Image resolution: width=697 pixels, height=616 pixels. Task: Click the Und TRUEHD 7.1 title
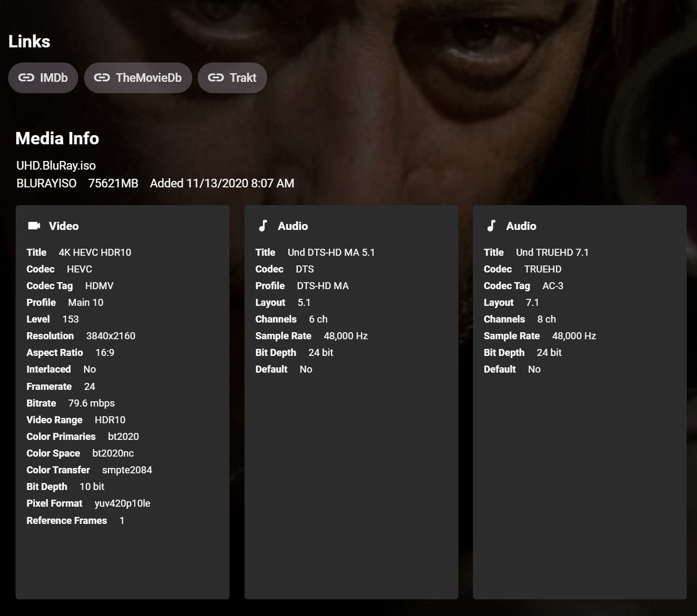(552, 252)
